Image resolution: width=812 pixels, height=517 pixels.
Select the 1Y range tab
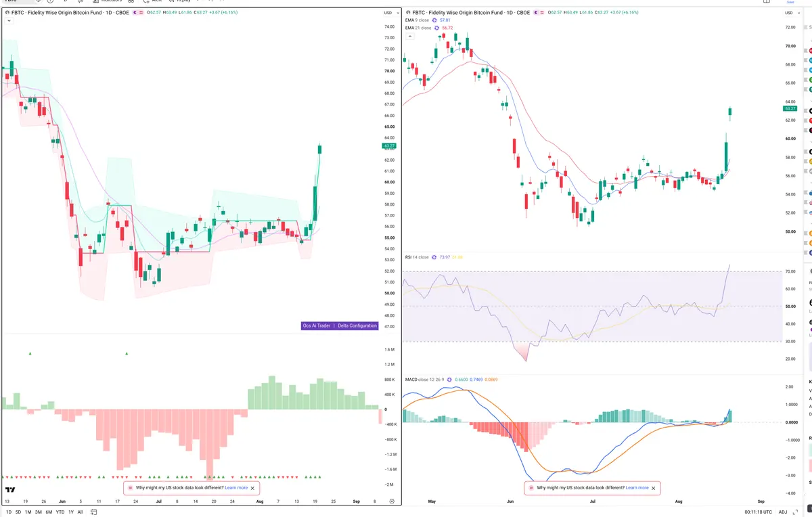tap(71, 512)
